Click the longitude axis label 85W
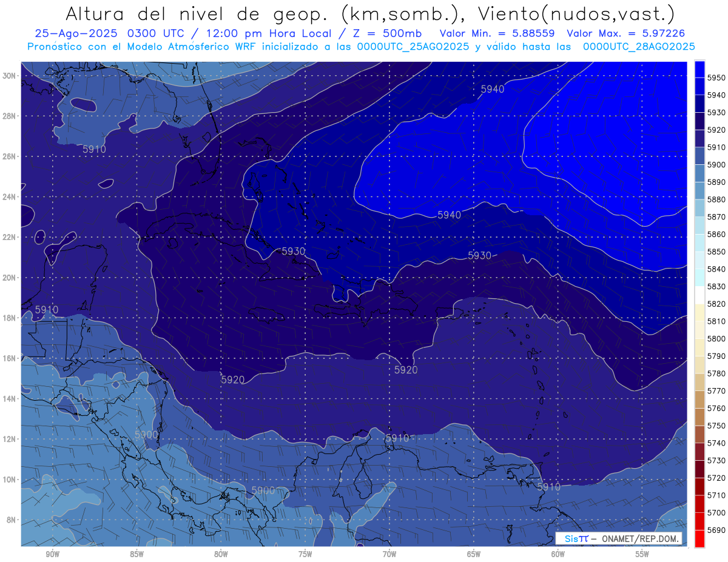 click(x=136, y=554)
